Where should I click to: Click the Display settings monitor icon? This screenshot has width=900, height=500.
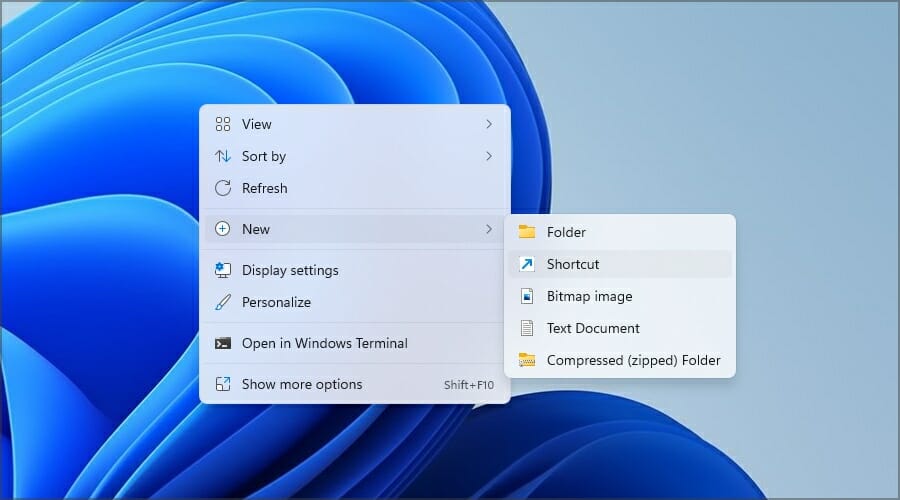(x=223, y=270)
